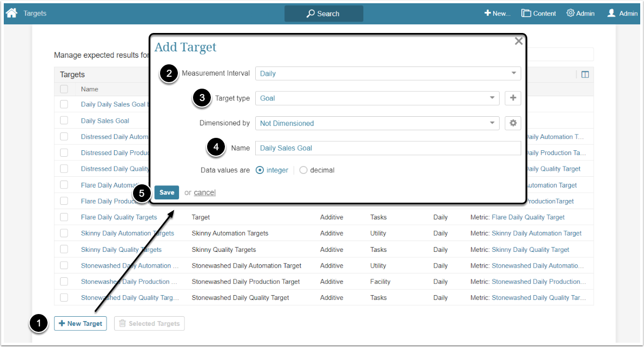Click the Search box in top bar
Screen dimensions: 644x347
tap(324, 14)
